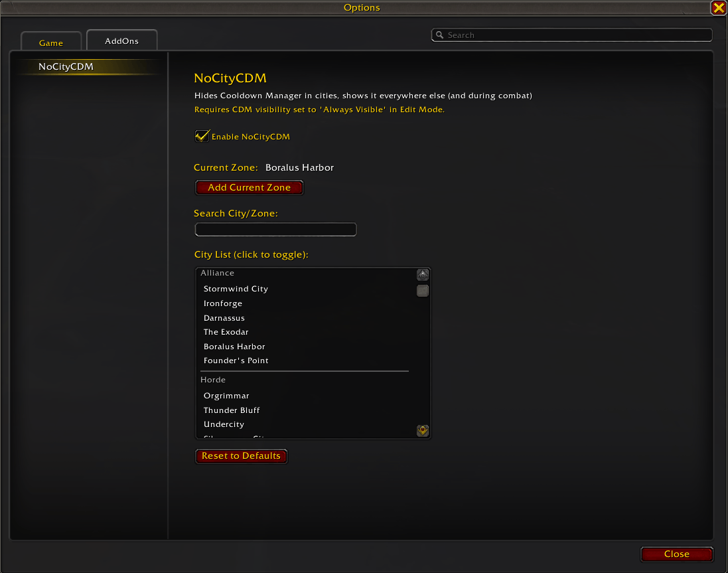Viewport: 728px width, 573px height.
Task: Open the AddOns tab
Action: pos(121,41)
